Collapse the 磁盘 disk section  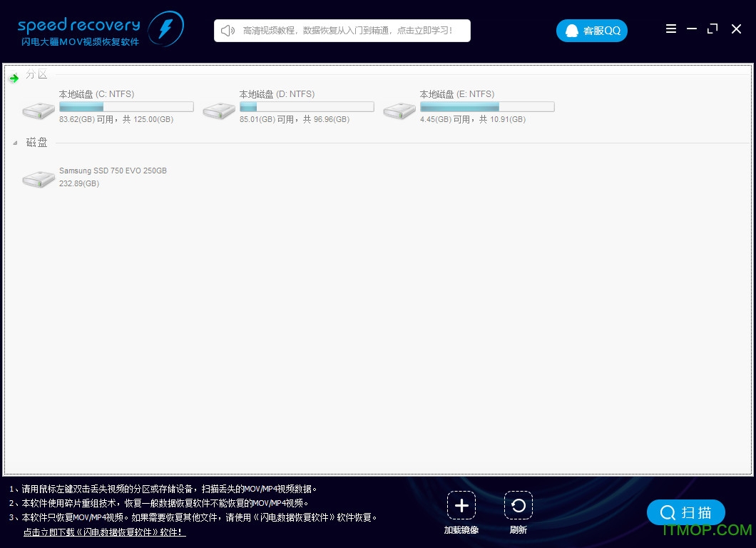point(15,143)
